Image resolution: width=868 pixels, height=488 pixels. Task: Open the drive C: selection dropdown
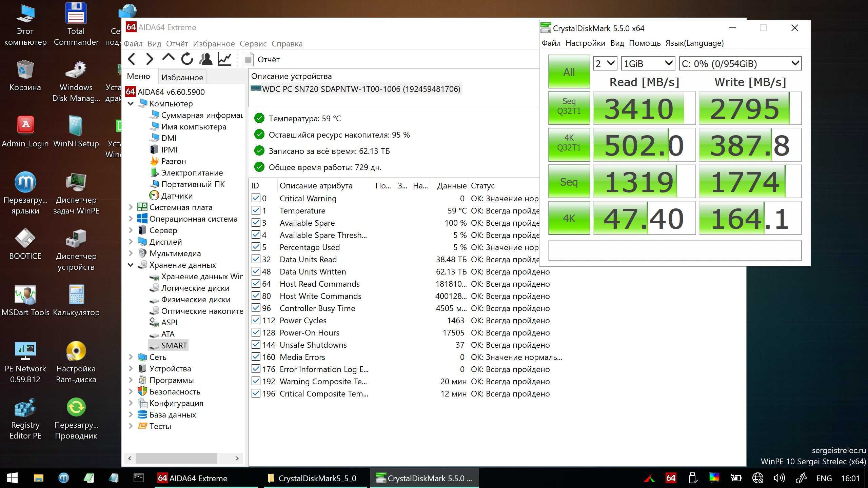(741, 63)
